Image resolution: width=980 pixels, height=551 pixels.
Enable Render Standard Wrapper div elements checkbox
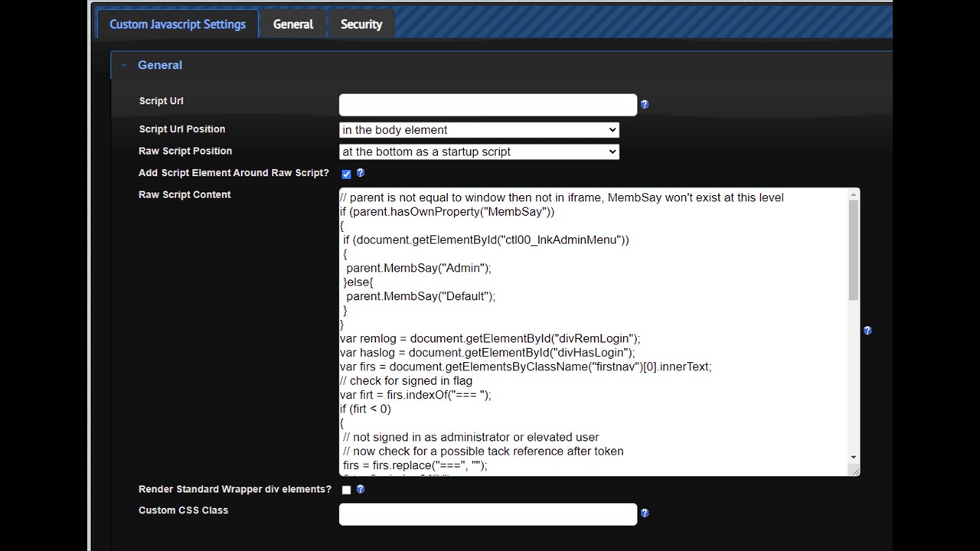[346, 490]
